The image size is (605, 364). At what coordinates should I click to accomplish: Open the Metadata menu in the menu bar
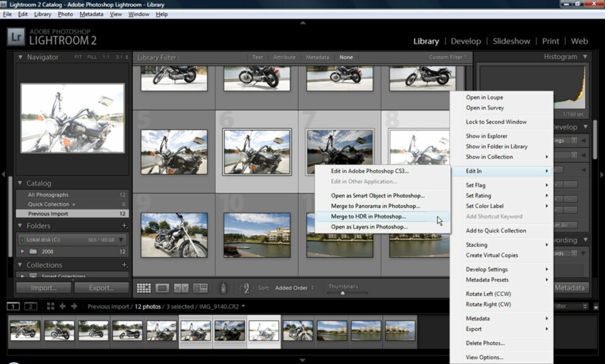91,14
